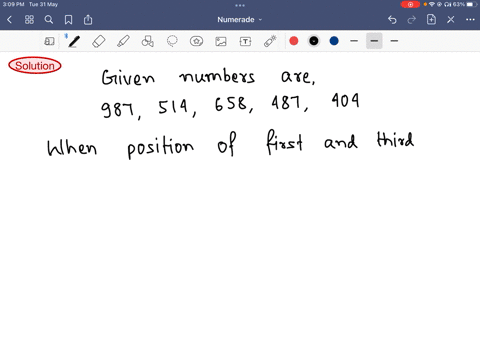Viewport: 480px width, 360px height.
Task: Close the toolbar with the X icon
Action: click(451, 20)
